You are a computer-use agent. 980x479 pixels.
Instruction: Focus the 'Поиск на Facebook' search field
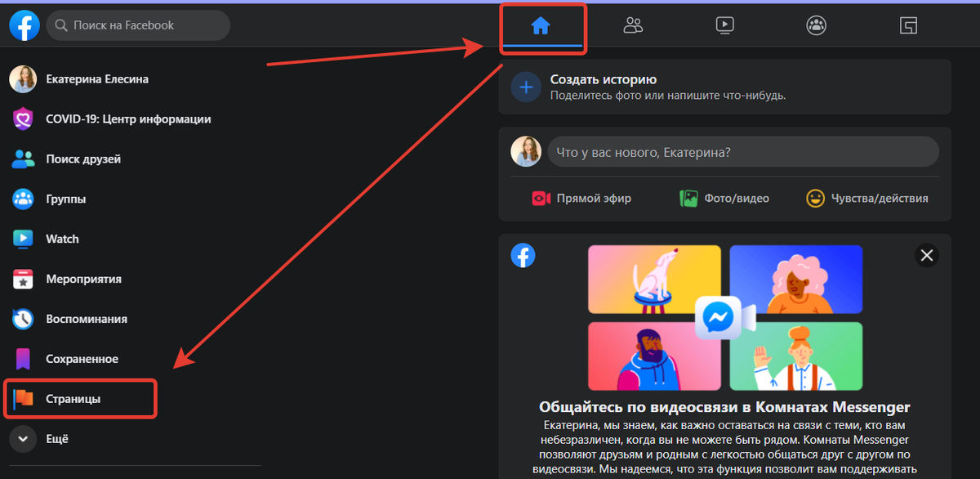(x=138, y=25)
